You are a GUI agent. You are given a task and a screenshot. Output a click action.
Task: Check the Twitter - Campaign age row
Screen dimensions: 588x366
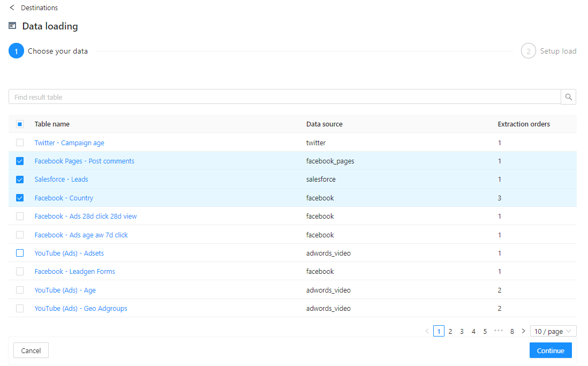pyautogui.click(x=20, y=143)
